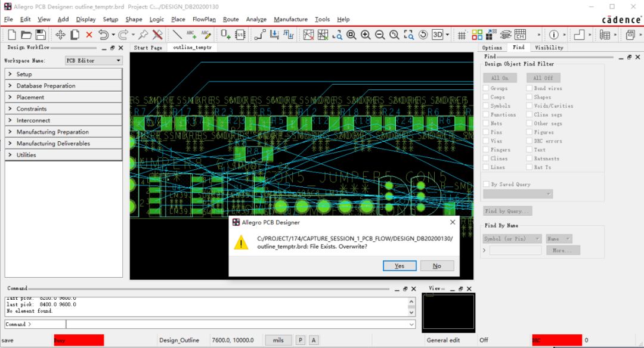Switch to the Visibility tab
644x348 pixels.
tap(549, 48)
